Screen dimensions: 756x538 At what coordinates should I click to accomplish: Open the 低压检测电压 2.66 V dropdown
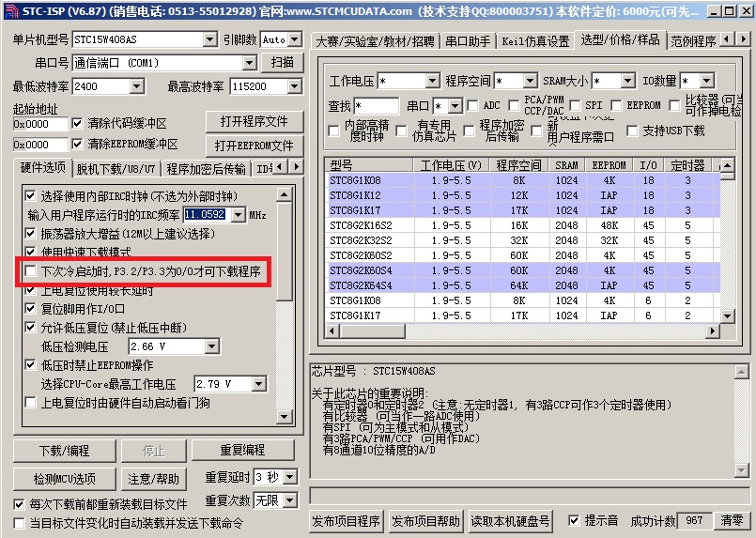coord(211,346)
